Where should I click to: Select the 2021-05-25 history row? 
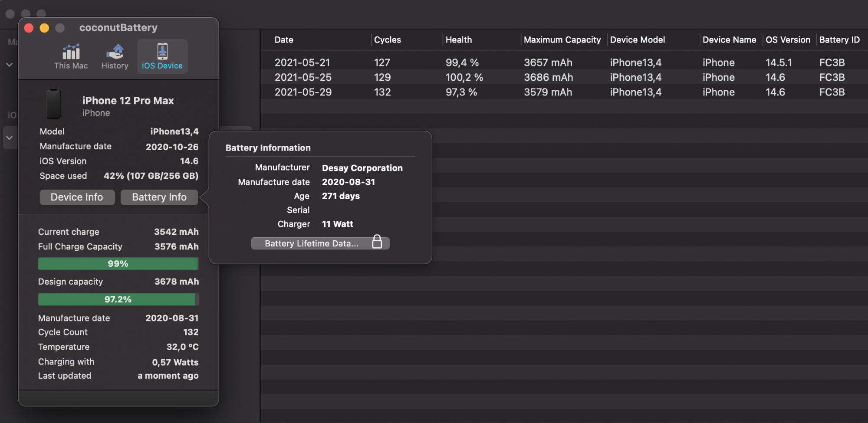pyautogui.click(x=564, y=77)
